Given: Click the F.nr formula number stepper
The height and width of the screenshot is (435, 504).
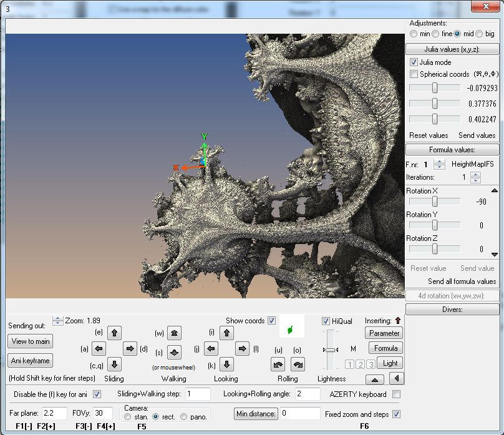Looking at the screenshot, I should 439,164.
